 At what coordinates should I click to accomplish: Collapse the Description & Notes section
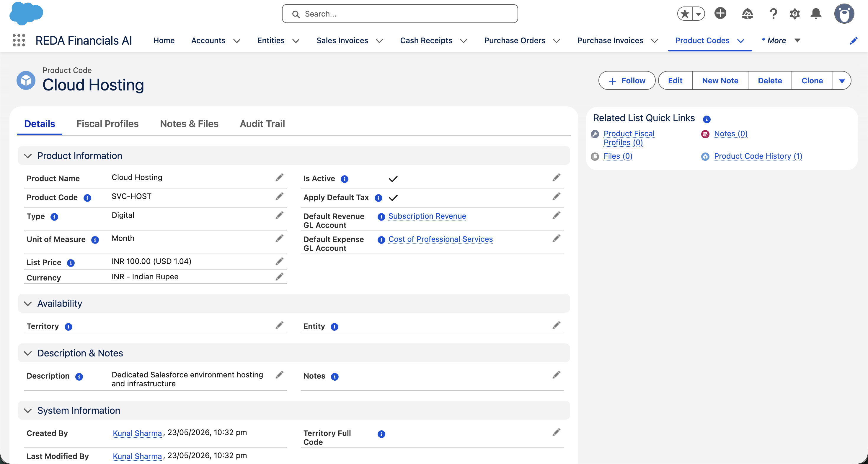pyautogui.click(x=28, y=353)
